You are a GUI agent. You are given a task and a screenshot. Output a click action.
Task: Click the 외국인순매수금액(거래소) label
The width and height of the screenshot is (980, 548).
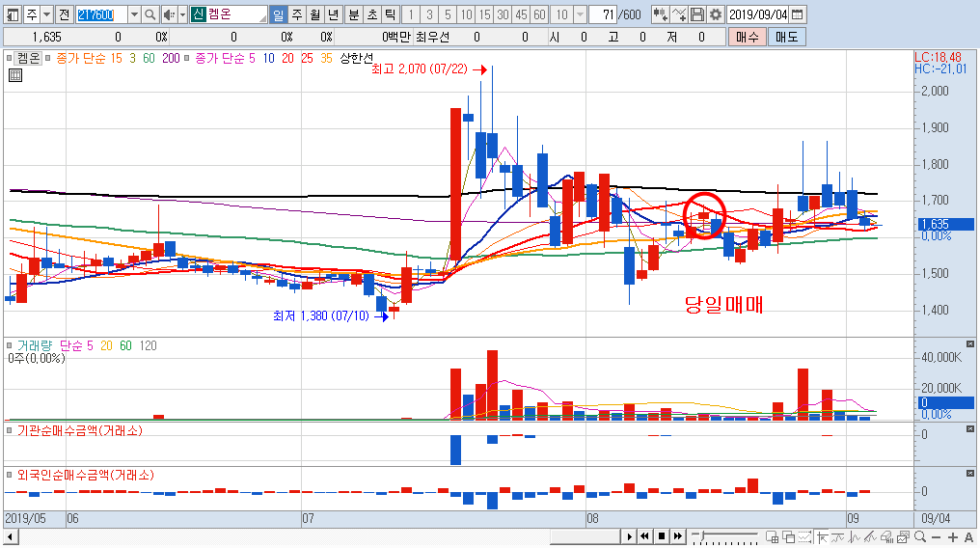point(86,475)
